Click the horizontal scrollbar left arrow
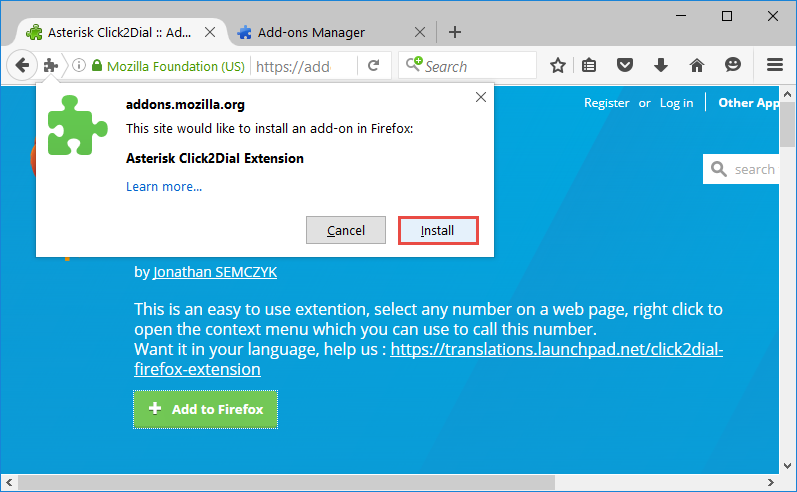The image size is (797, 492). point(9,482)
